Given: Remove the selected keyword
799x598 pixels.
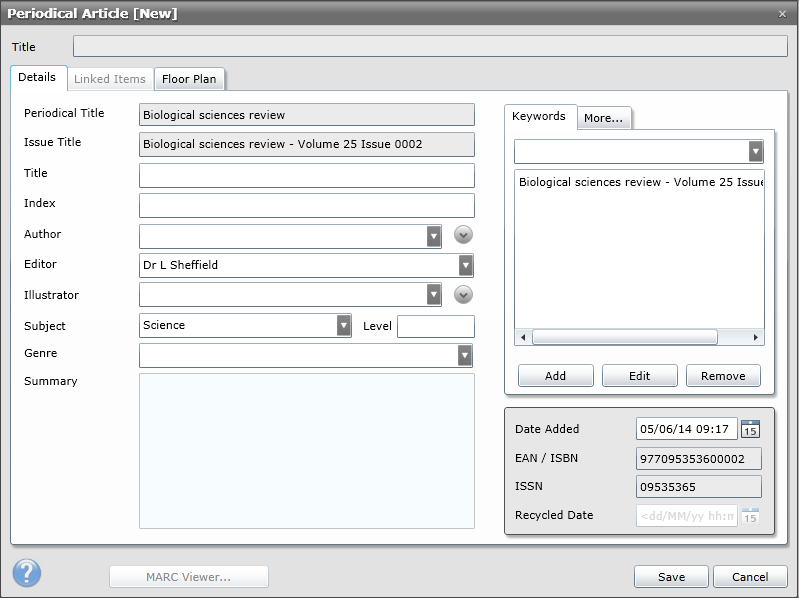Looking at the screenshot, I should [723, 376].
